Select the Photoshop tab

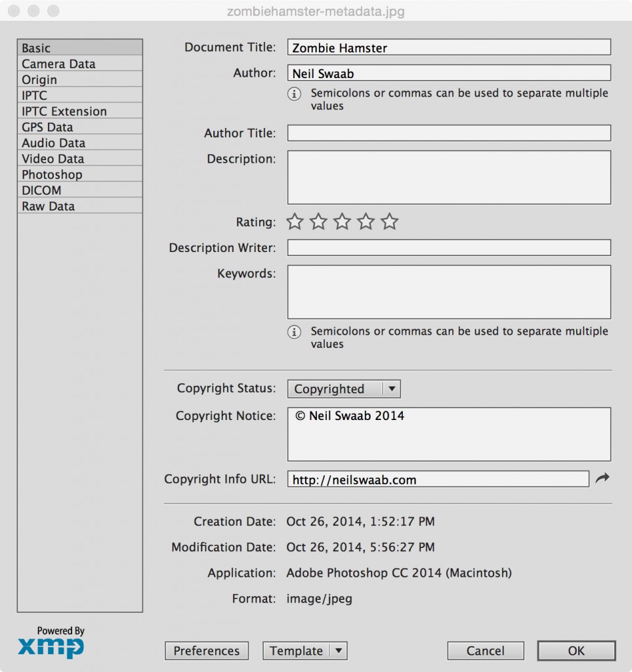79,175
